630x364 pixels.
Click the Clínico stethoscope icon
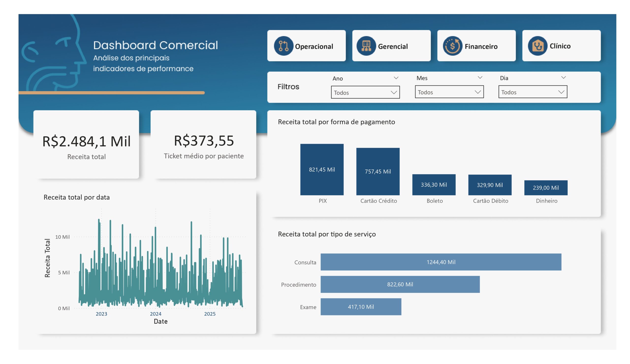coord(537,46)
